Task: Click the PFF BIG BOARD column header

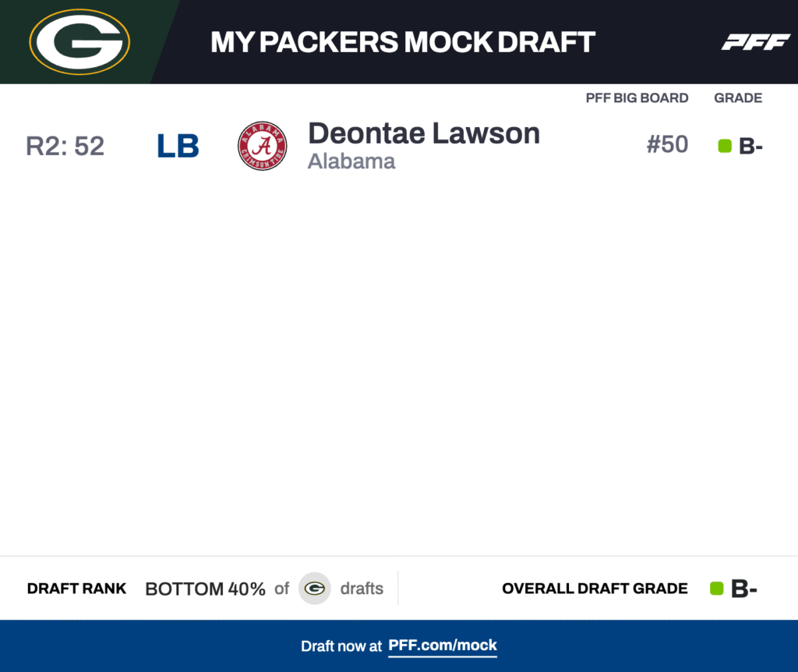Action: pyautogui.click(x=637, y=98)
